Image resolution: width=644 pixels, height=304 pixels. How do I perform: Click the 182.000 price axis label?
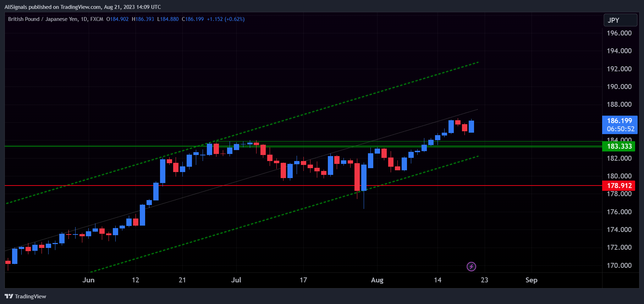(x=619, y=158)
